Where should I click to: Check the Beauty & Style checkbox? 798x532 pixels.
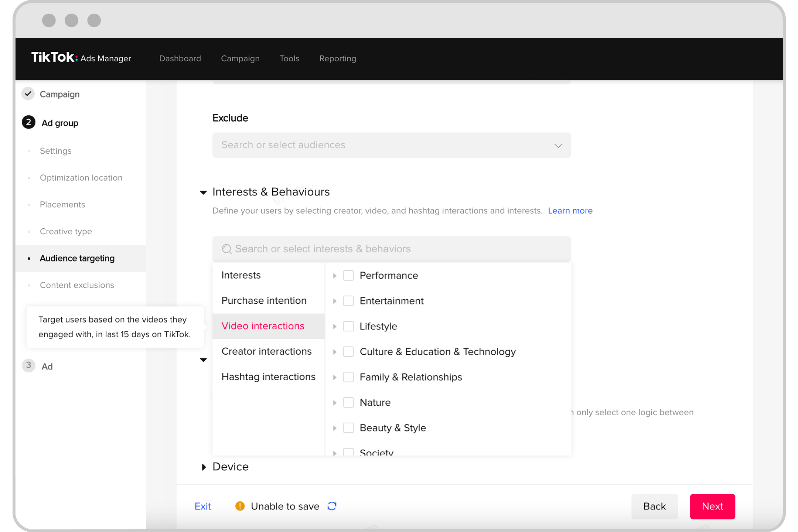[x=348, y=428]
